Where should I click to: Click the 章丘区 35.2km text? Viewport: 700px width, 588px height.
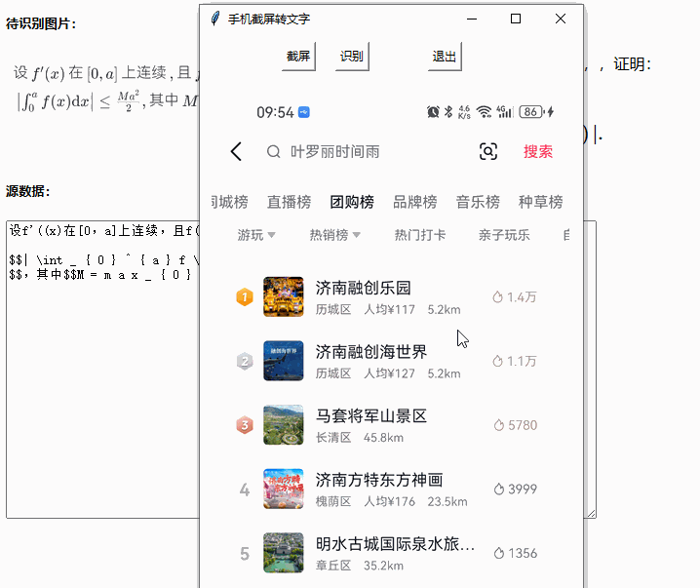pyautogui.click(x=360, y=566)
